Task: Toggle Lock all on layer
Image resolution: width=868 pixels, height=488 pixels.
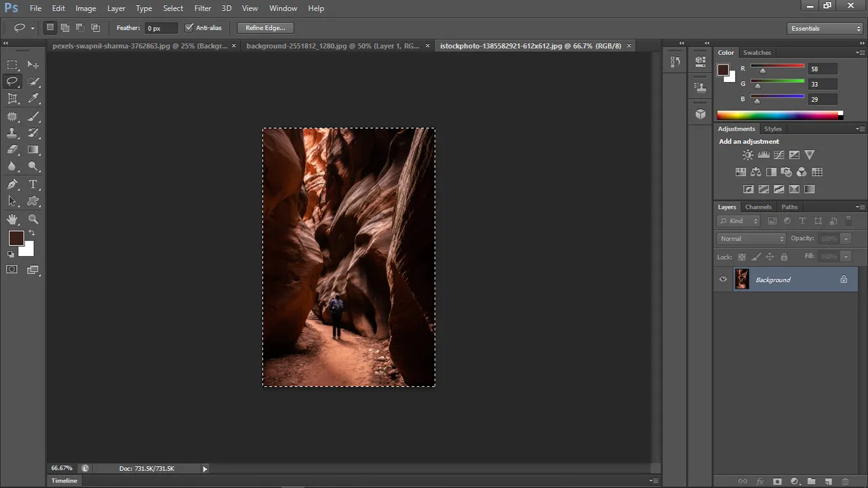Action: pyautogui.click(x=784, y=257)
